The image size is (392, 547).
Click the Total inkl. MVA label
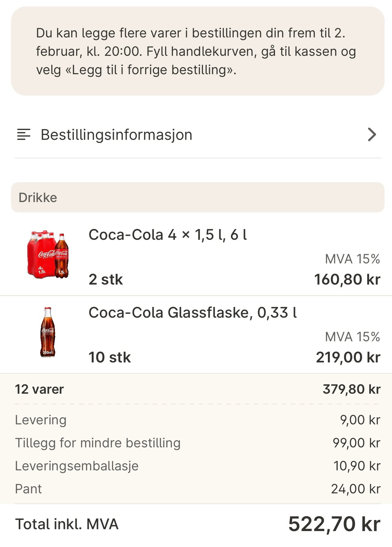67,524
